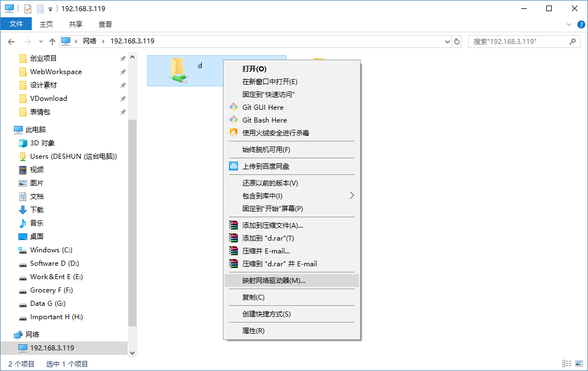Screen dimensions: 588x371
Task: Open the 文件 tab
Action: 16,24
